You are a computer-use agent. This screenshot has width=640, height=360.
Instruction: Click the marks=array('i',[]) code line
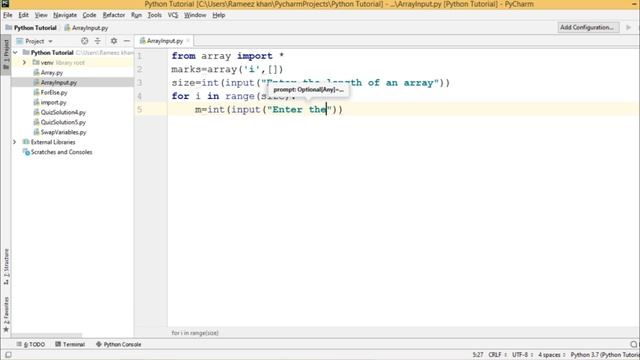(x=227, y=69)
